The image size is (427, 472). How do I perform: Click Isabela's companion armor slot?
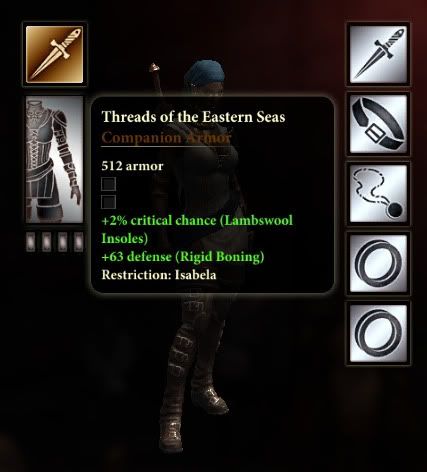[54, 160]
